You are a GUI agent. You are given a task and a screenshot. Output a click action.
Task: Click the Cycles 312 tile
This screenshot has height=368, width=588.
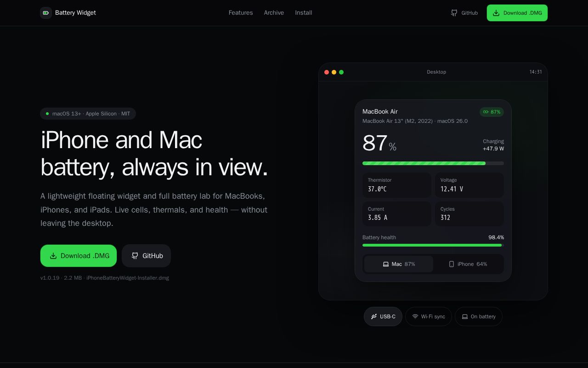pos(469,214)
